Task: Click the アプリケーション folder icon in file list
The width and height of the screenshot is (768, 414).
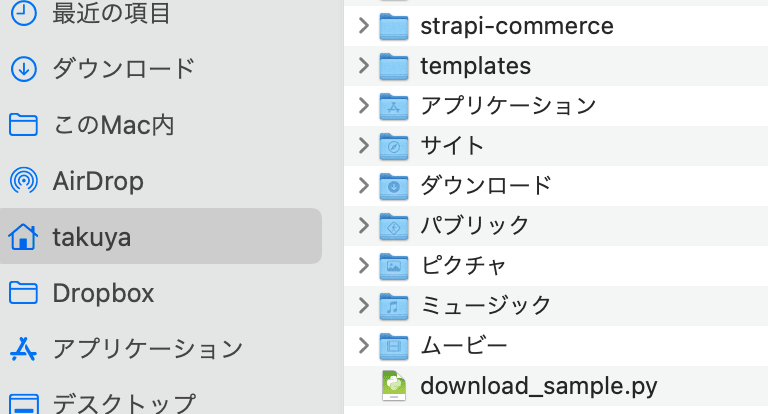Action: click(x=394, y=106)
